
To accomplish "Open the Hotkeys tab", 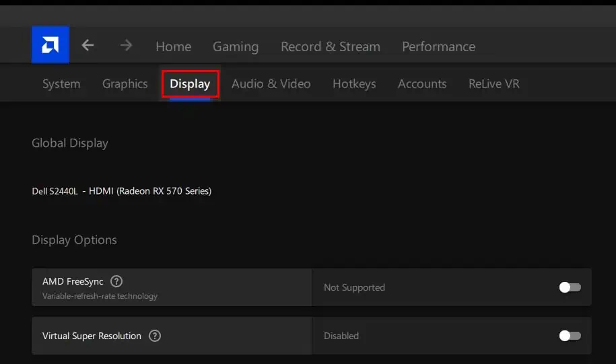I will (x=354, y=84).
